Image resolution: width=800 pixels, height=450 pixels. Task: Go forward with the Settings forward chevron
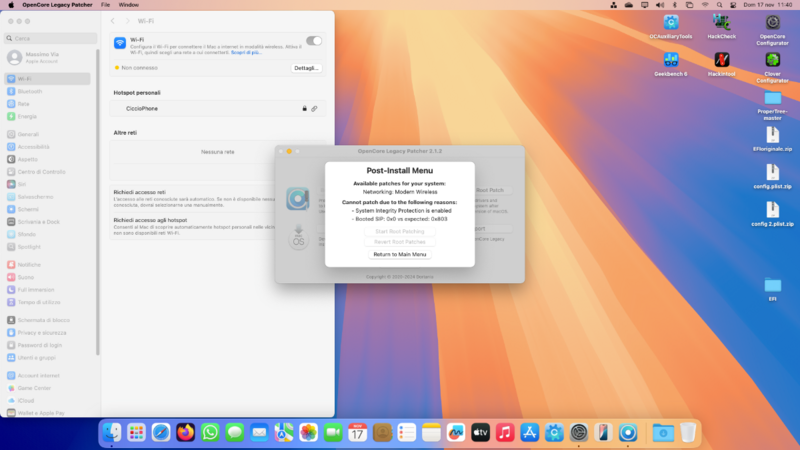[128, 21]
